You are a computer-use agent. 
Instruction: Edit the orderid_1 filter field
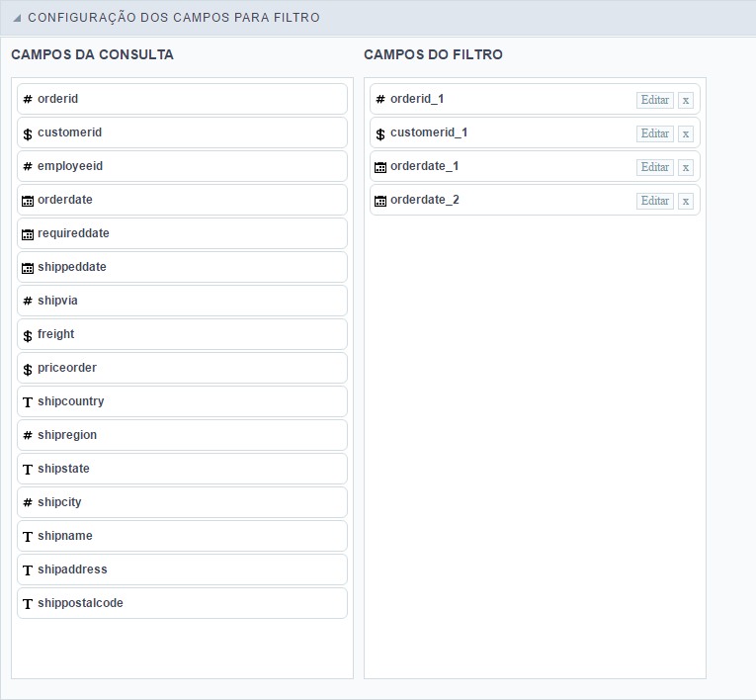point(655,100)
